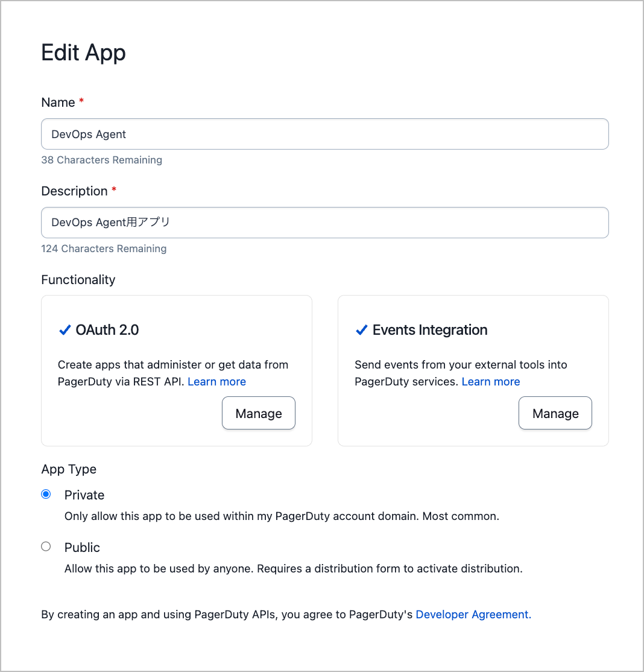Screen dimensions: 644x672
Task: Click the OAuth 2.0 card title
Action: [107, 330]
